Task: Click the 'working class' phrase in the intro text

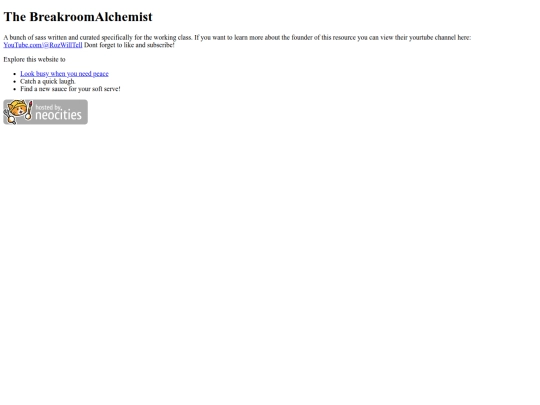Action: pos(172,38)
